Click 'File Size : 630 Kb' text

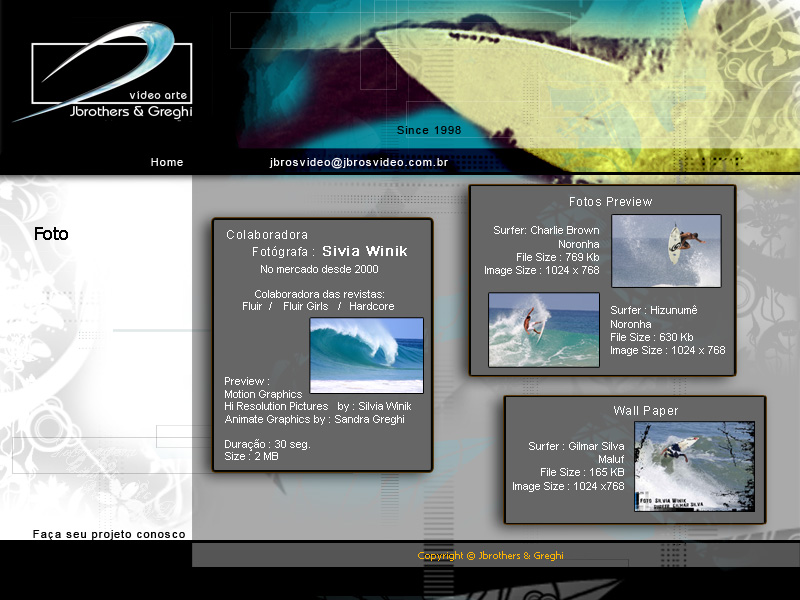(652, 337)
